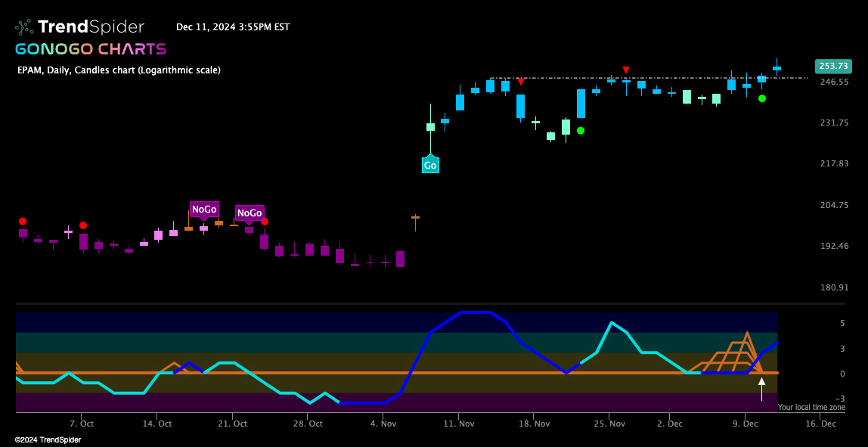Screen dimensions: 868x447
Task: Select the green dot near 9. Dec
Action: pos(761,98)
